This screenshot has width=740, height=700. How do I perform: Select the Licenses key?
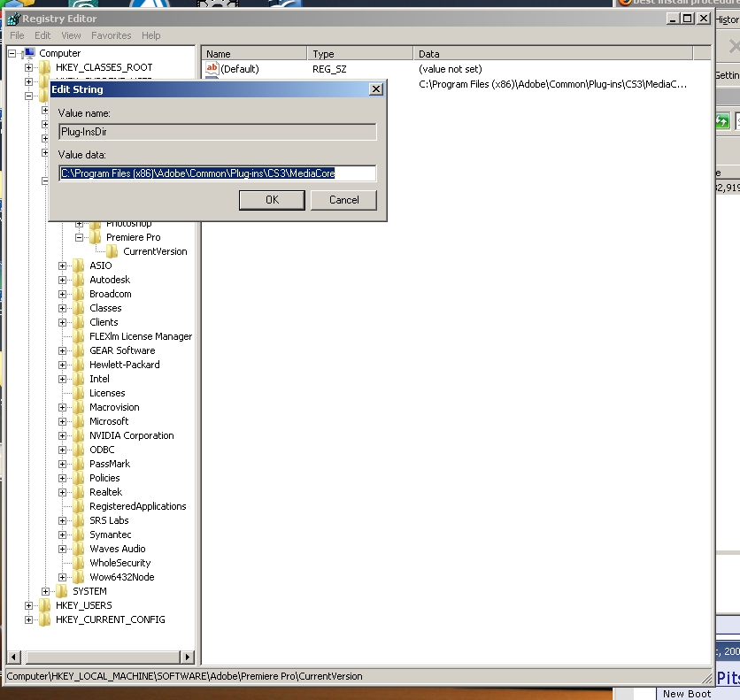107,393
